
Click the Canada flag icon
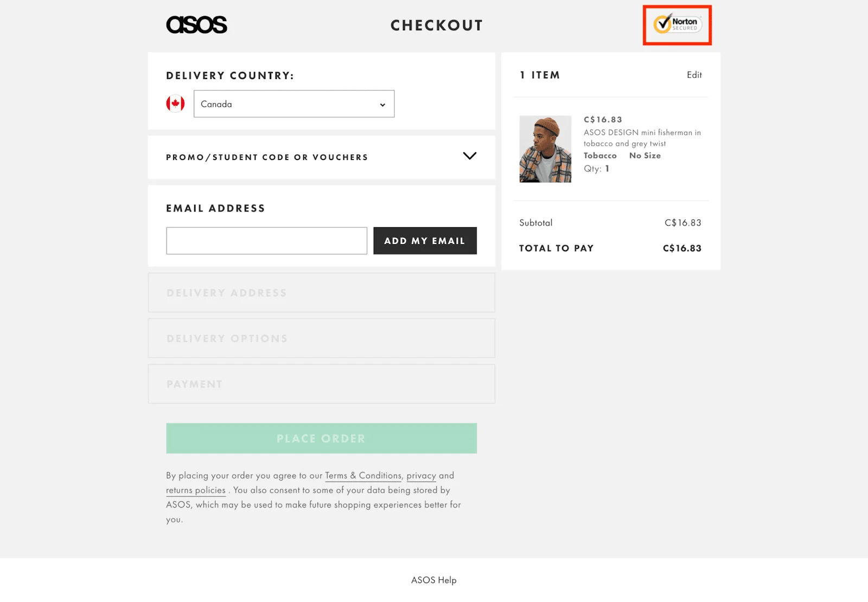click(x=175, y=104)
